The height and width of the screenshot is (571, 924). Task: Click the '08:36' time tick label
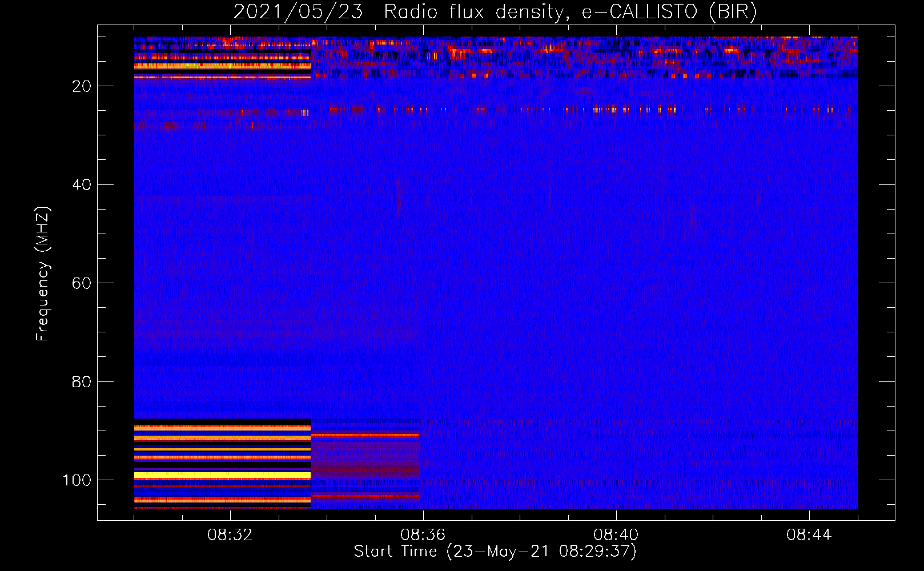point(423,535)
